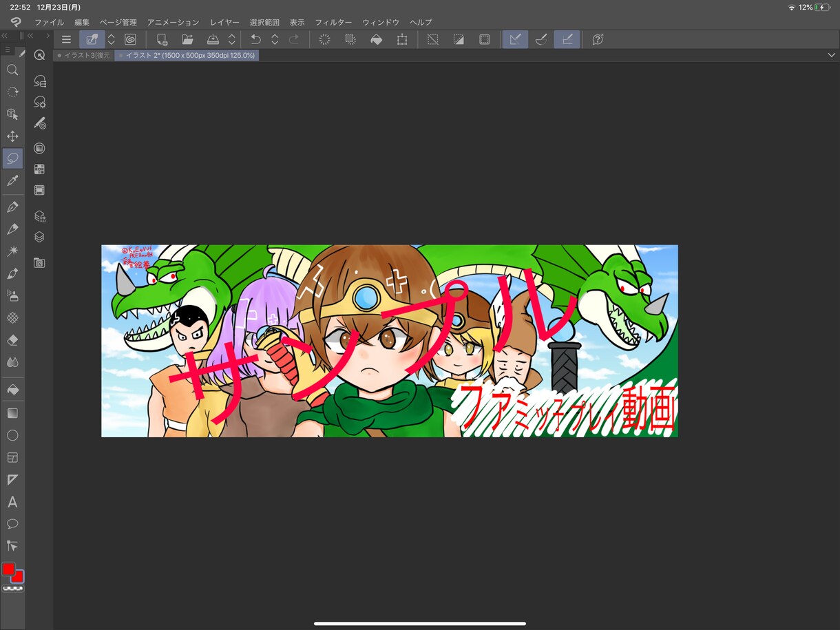Select the Eyedropper tool

pos(12,181)
